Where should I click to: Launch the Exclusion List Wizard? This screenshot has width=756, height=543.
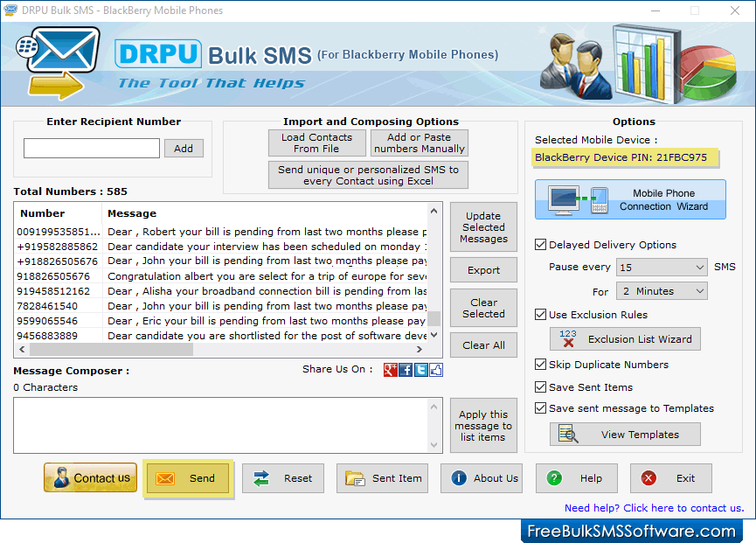624,338
